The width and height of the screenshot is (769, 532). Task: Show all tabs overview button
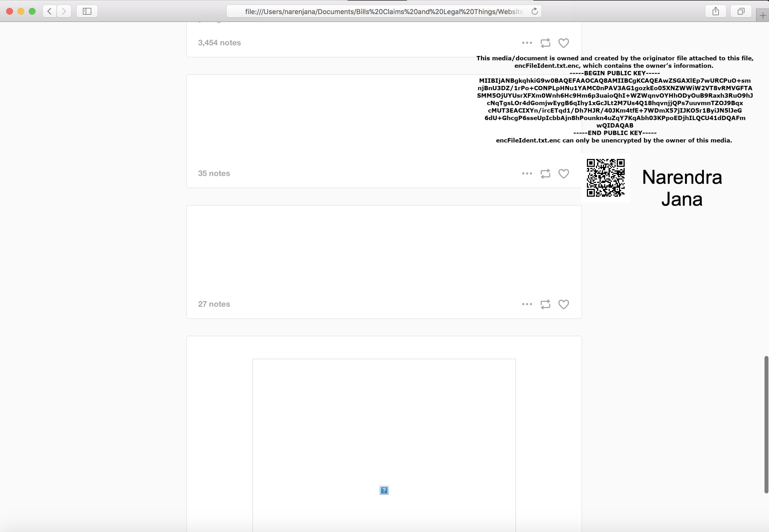coord(741,11)
